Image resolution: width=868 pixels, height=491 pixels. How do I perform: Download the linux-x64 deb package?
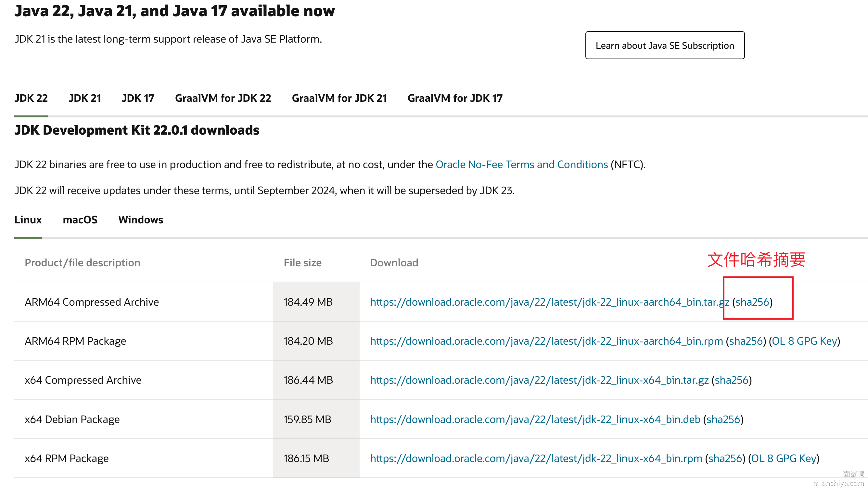click(535, 419)
